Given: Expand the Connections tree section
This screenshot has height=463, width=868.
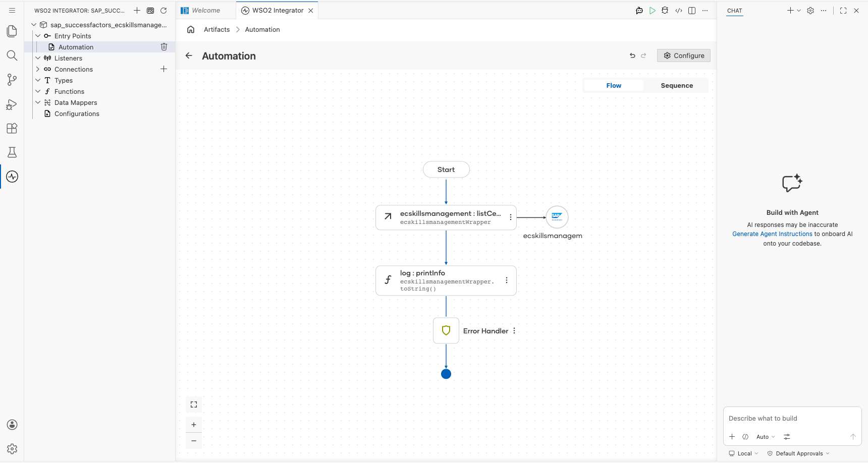Looking at the screenshot, I should click(38, 69).
